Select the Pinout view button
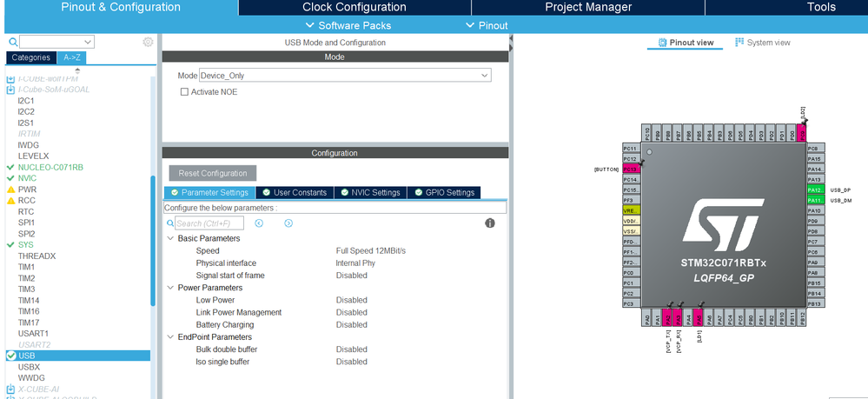 pyautogui.click(x=686, y=43)
